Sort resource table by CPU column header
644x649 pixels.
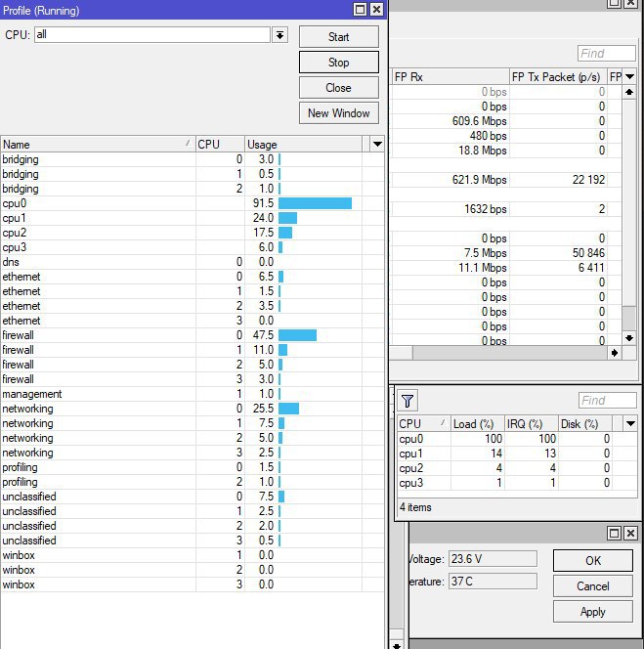(424, 423)
